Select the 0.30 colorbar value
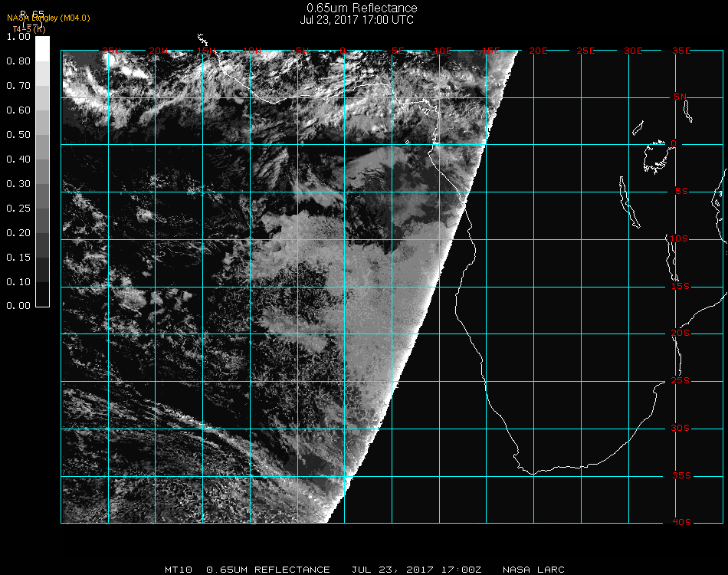The width and height of the screenshot is (728, 575). coord(18,184)
